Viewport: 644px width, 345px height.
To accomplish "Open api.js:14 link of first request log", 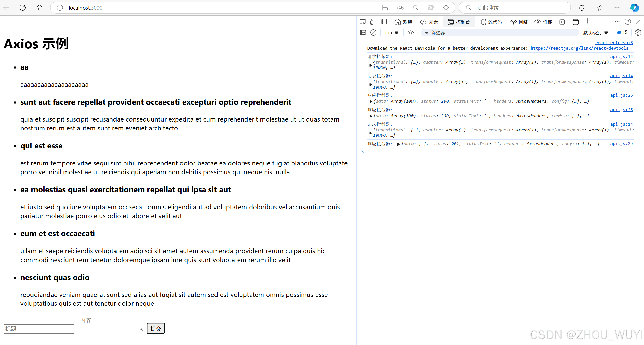I will point(621,56).
